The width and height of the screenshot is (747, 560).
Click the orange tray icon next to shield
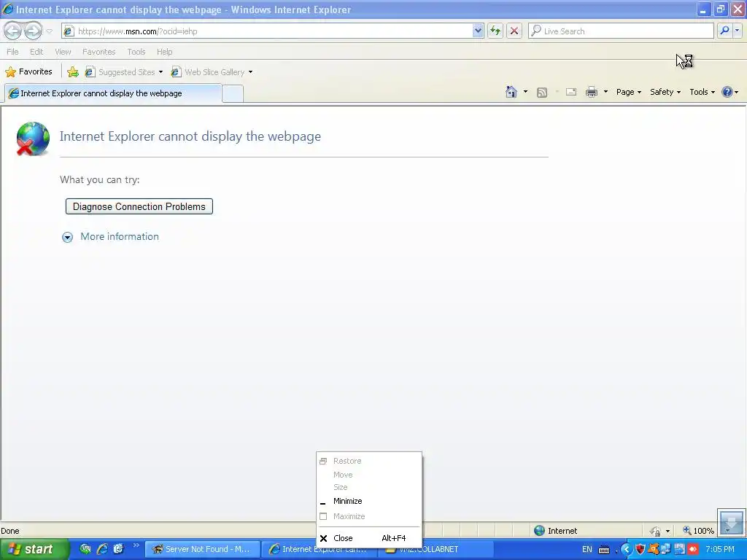[653, 550]
